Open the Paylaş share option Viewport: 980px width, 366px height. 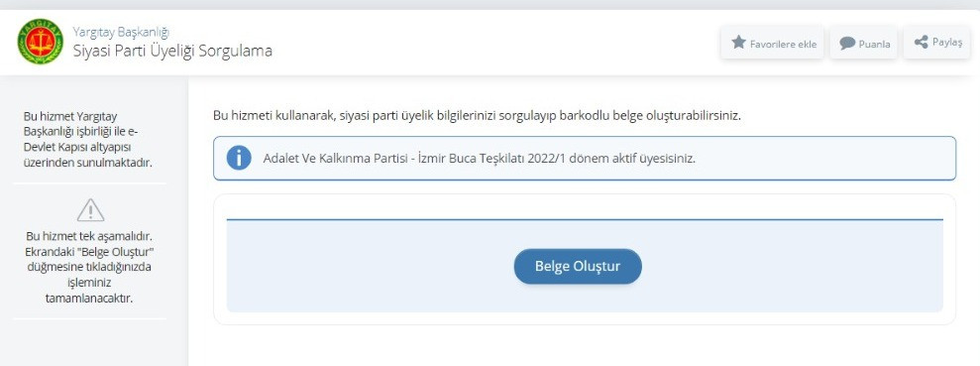click(936, 42)
